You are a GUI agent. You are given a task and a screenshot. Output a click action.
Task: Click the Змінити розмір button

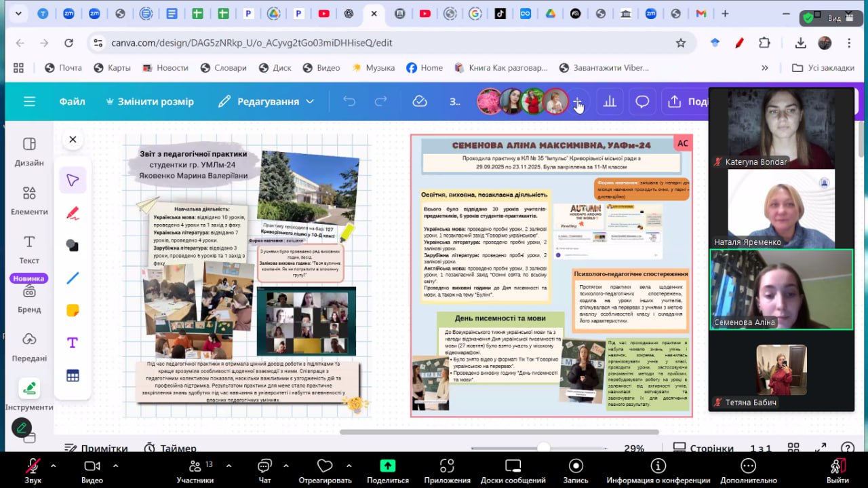coord(149,102)
